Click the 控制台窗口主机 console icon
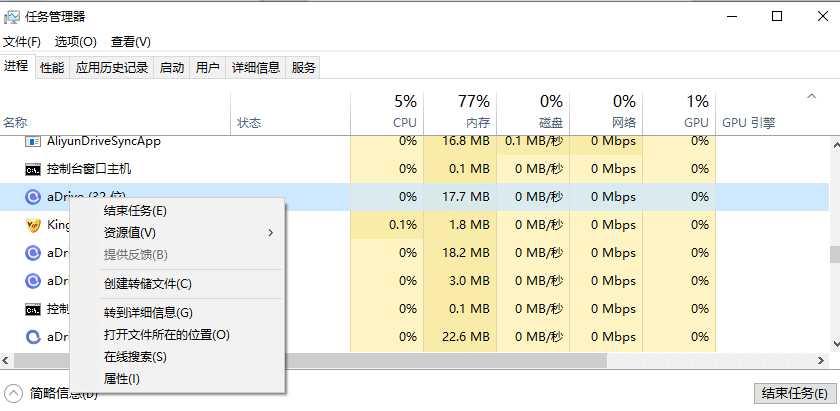The image size is (840, 411). pos(32,169)
